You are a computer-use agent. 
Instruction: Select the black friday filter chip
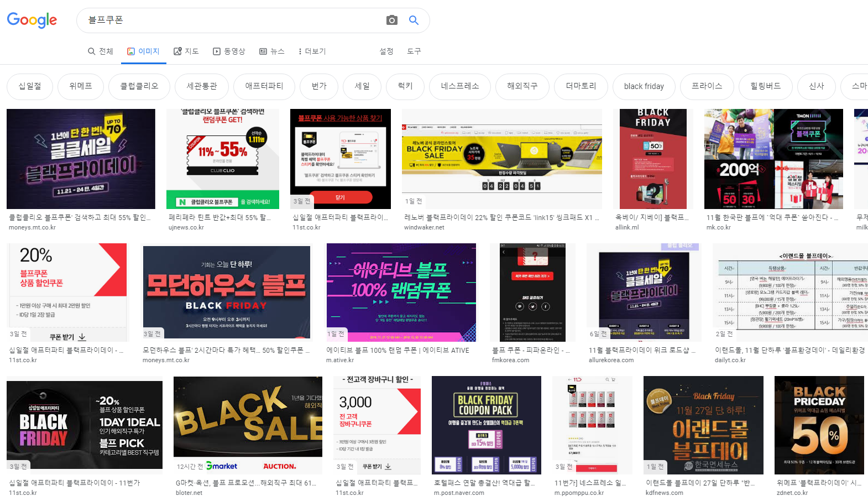[x=644, y=86]
